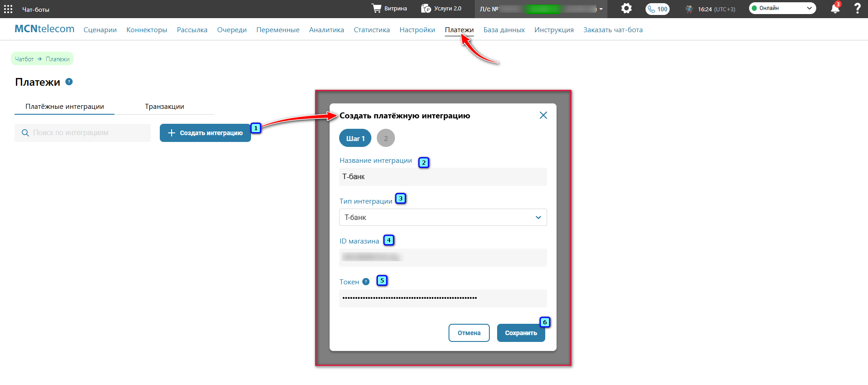This screenshot has width=868, height=385.
Task: Click Чатбот breadcrumb link
Action: 24,59
